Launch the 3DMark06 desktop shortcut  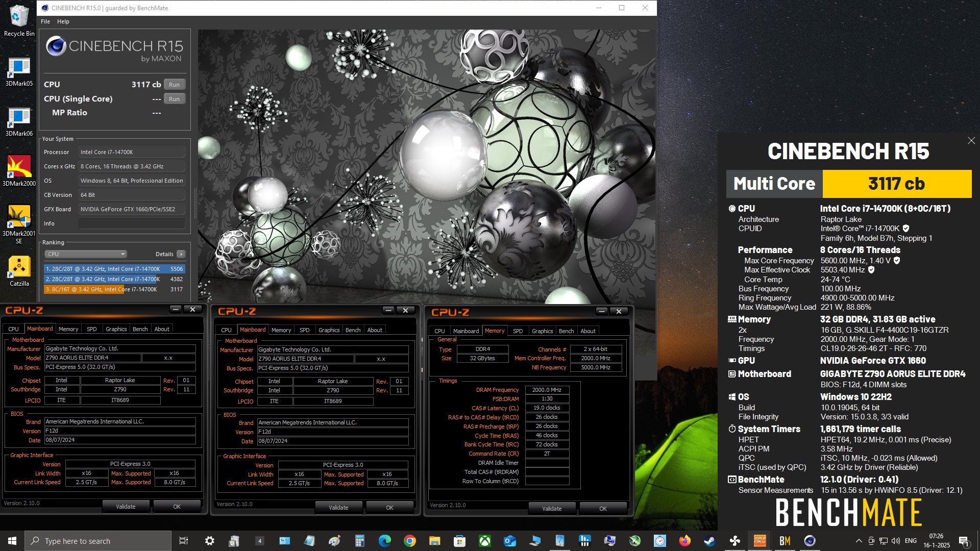pyautogui.click(x=19, y=121)
